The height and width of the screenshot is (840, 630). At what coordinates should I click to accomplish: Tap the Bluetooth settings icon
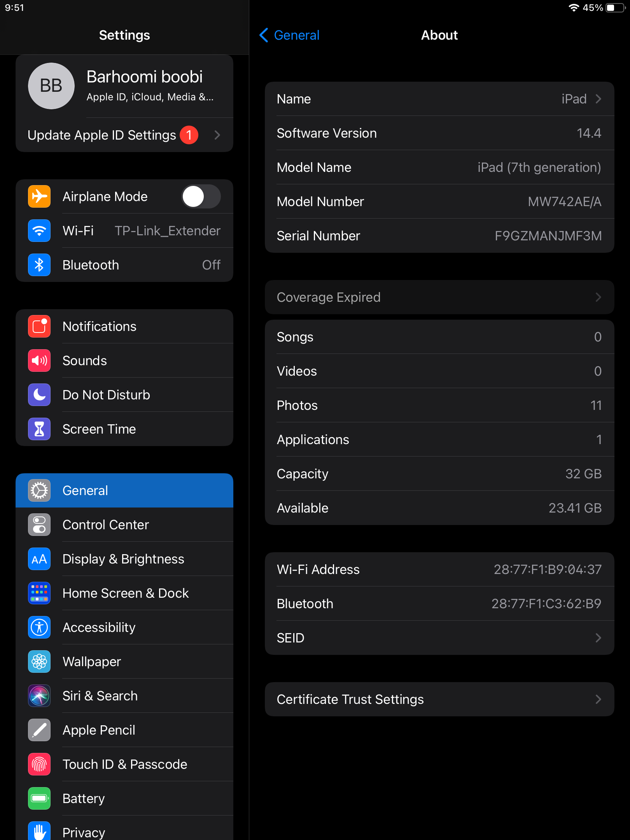click(x=39, y=265)
